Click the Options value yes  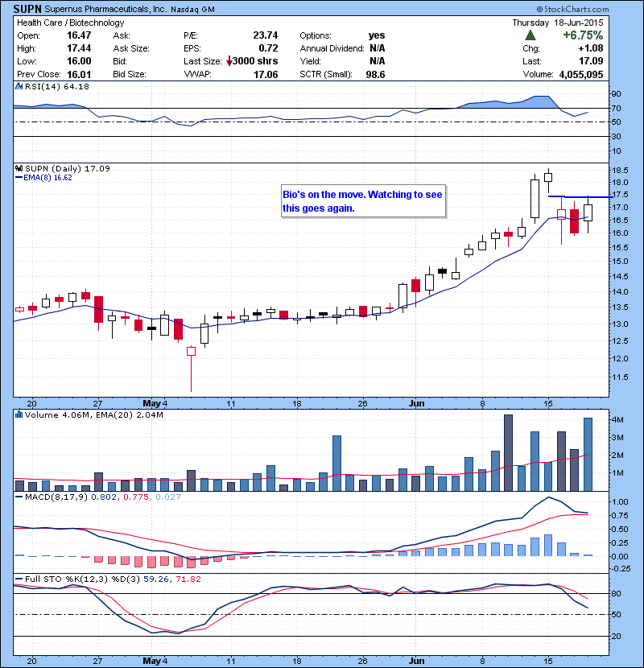[x=377, y=35]
